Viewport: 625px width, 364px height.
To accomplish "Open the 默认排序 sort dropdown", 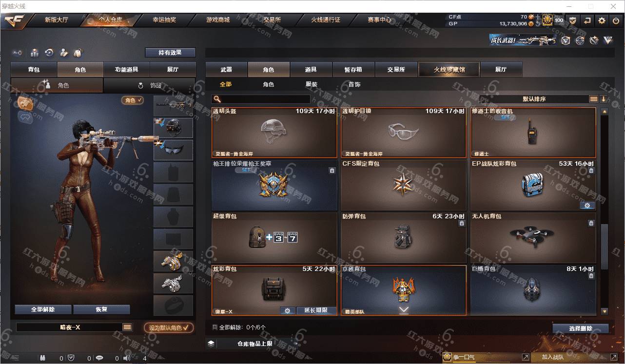I will [x=534, y=99].
